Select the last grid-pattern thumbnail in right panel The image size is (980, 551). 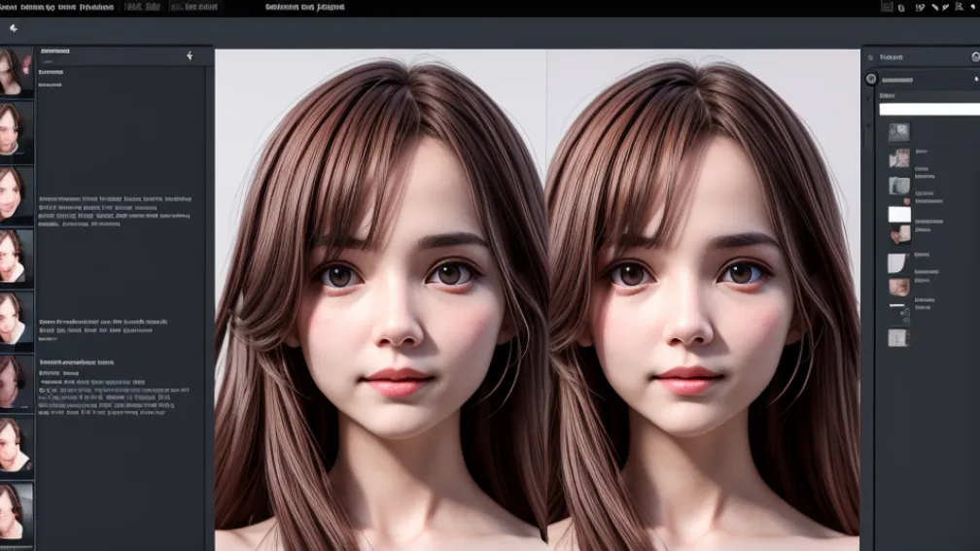pos(898,337)
